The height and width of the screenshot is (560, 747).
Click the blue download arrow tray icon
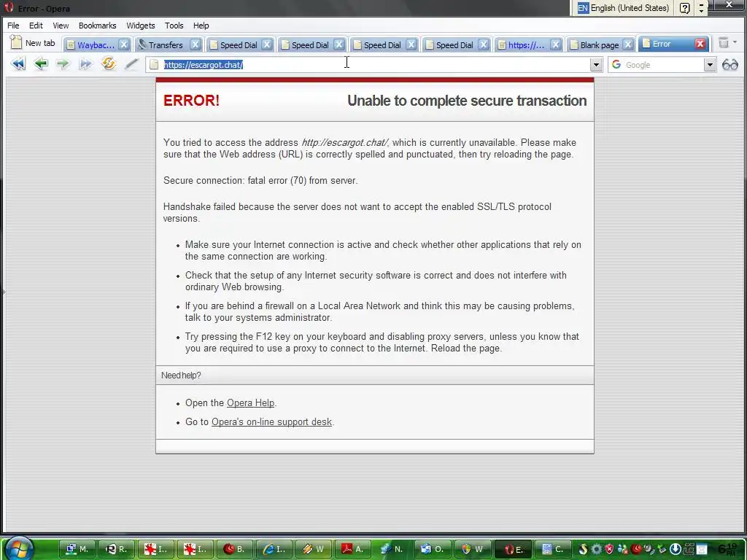675,549
